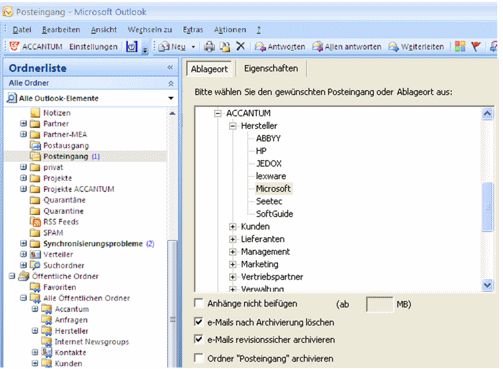Open the Aktionen menu

coord(230,30)
